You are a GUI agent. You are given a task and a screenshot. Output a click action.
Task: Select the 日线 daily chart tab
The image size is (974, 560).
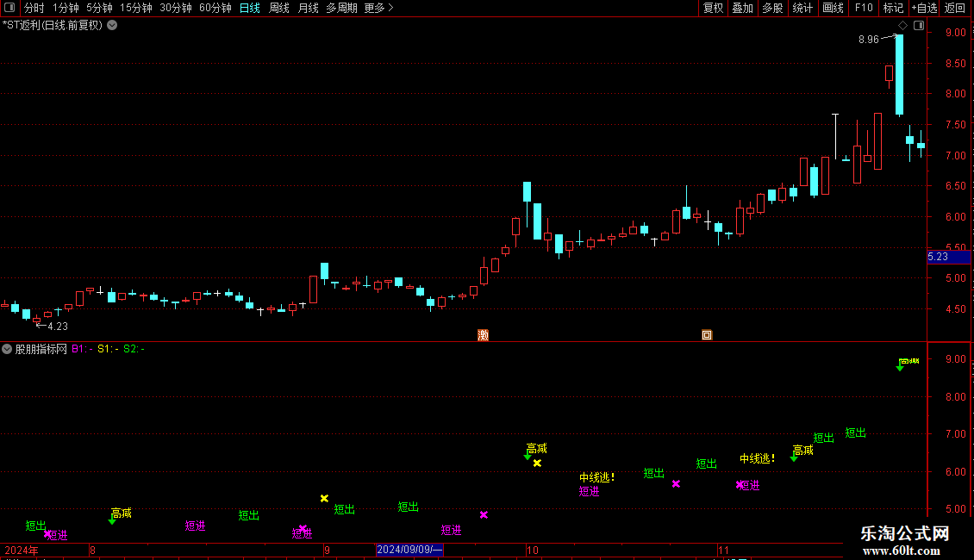pos(250,8)
